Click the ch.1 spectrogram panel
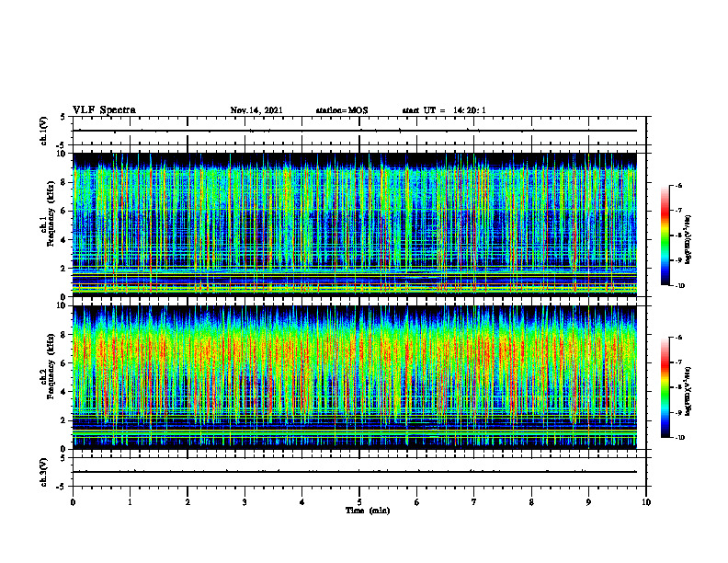The height and width of the screenshot is (563, 728). tap(355, 224)
